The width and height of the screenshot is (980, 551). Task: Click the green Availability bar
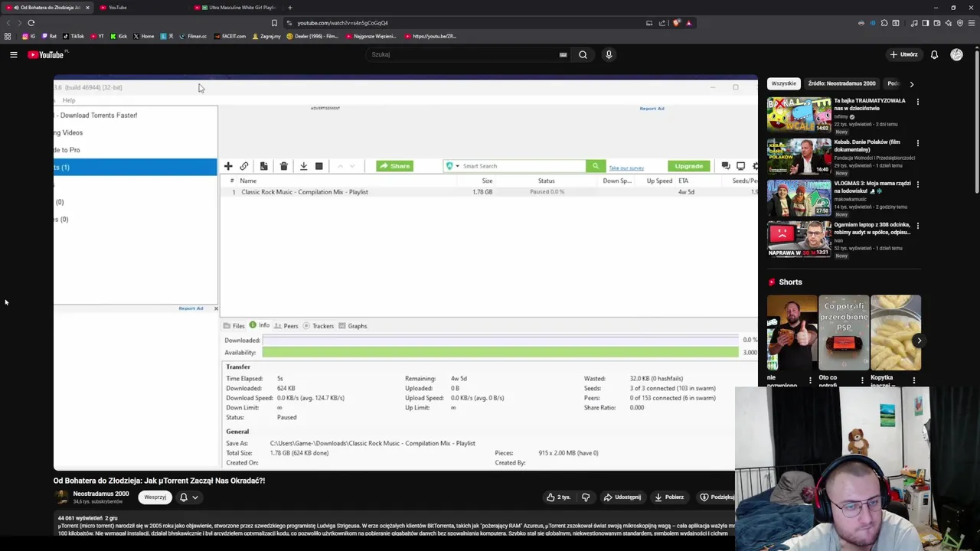[x=501, y=352]
